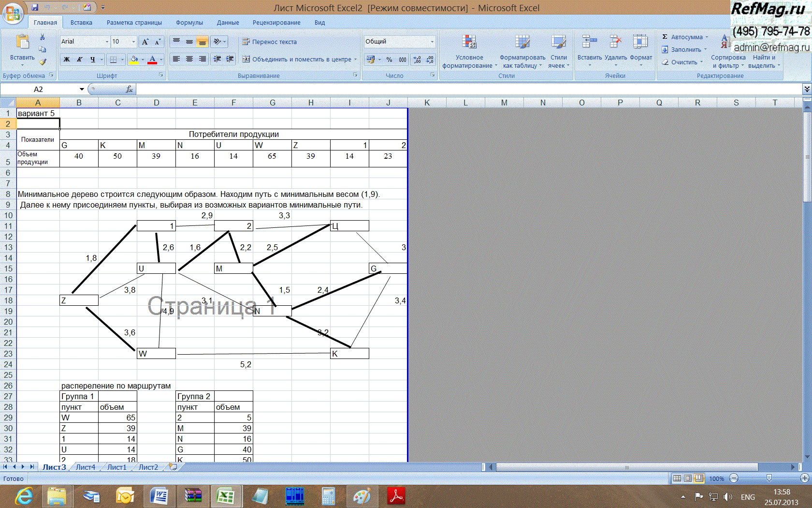Click the Format Painter brush icon
Image resolution: width=812 pixels, height=508 pixels.
click(43, 62)
